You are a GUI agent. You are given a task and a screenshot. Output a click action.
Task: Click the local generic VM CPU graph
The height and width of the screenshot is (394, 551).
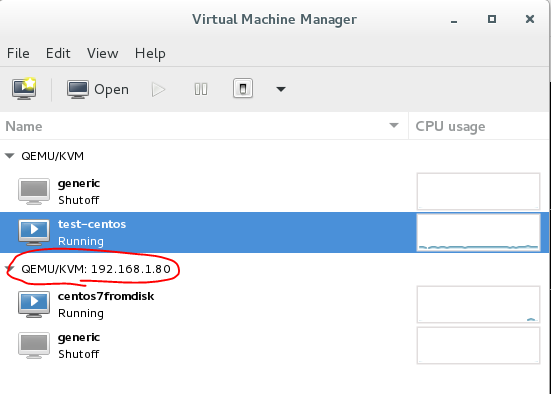[x=478, y=192]
